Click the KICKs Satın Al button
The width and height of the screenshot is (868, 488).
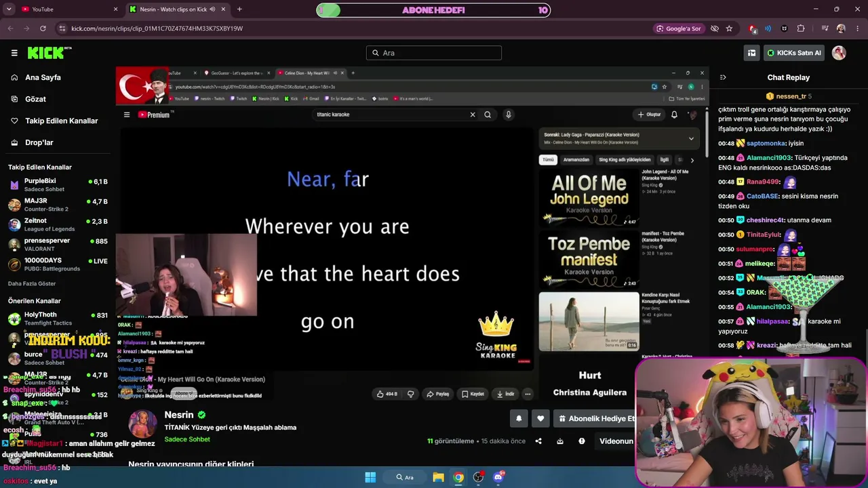tap(793, 53)
